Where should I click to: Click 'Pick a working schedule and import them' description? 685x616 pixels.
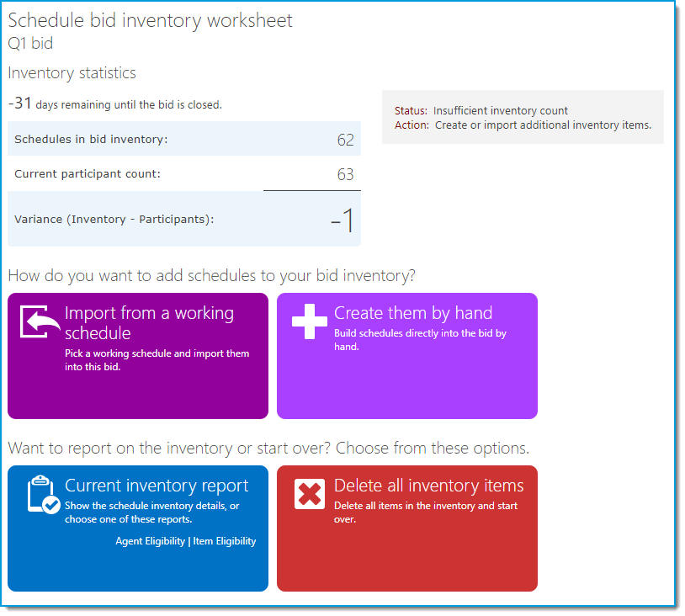click(157, 360)
